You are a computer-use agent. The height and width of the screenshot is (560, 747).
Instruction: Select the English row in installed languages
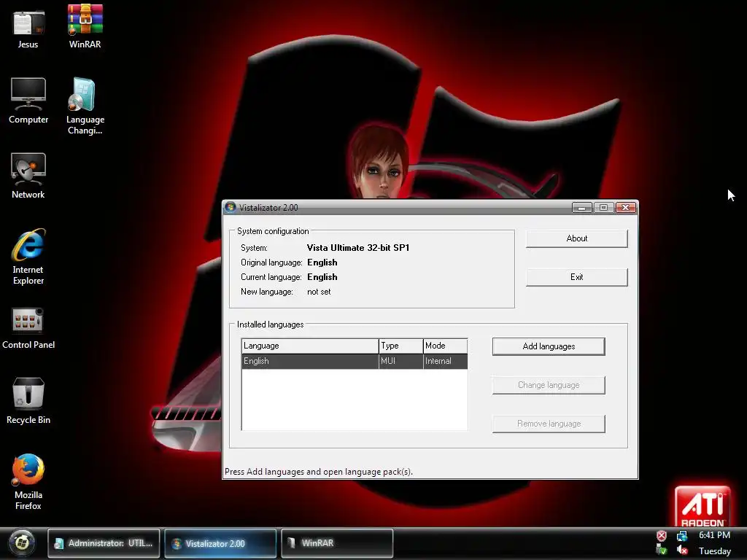355,361
